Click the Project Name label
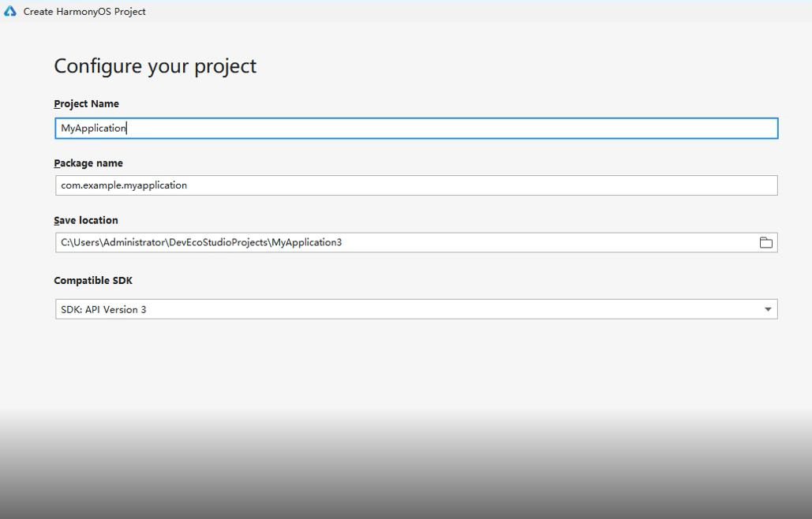812x519 pixels. [87, 103]
